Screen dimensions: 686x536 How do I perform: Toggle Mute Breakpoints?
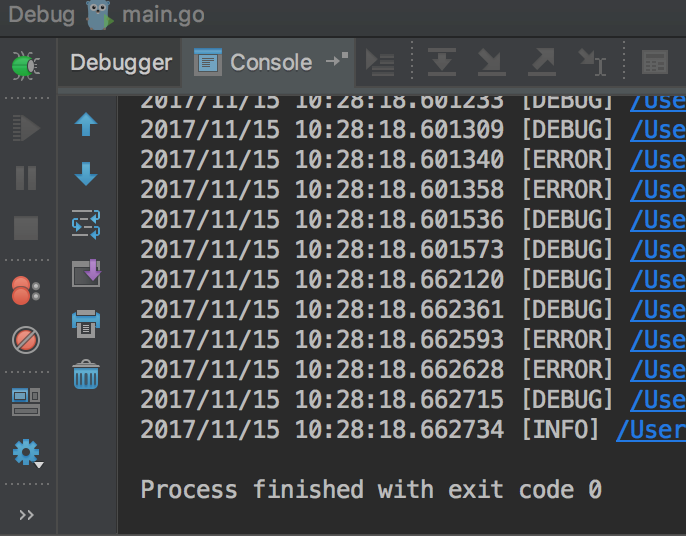click(x=25, y=340)
